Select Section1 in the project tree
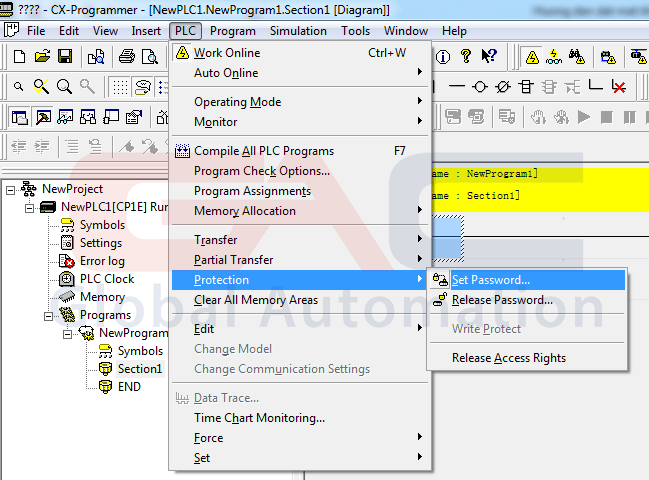The height and width of the screenshot is (480, 649). (139, 369)
